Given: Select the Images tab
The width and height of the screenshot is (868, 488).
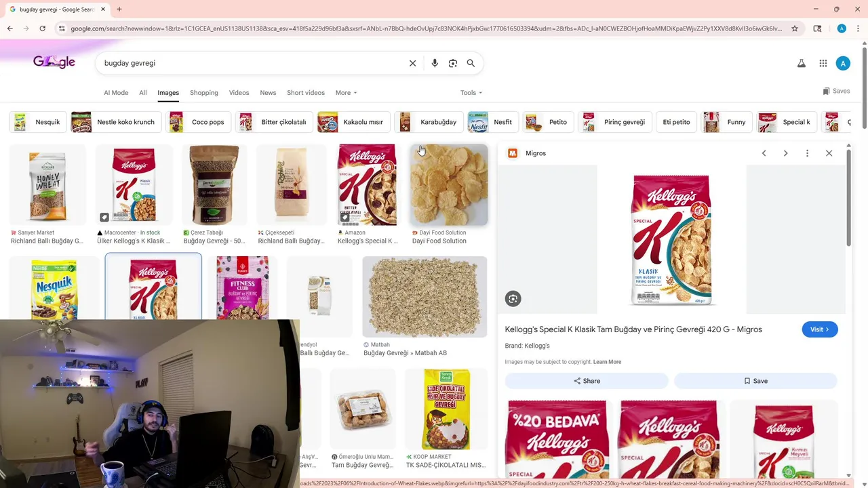Looking at the screenshot, I should point(168,93).
